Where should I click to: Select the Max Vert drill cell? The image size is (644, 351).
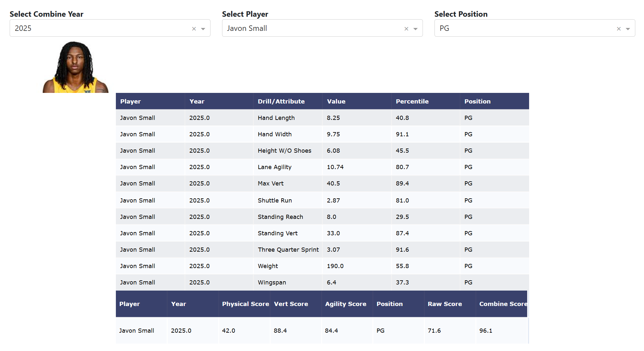point(271,184)
